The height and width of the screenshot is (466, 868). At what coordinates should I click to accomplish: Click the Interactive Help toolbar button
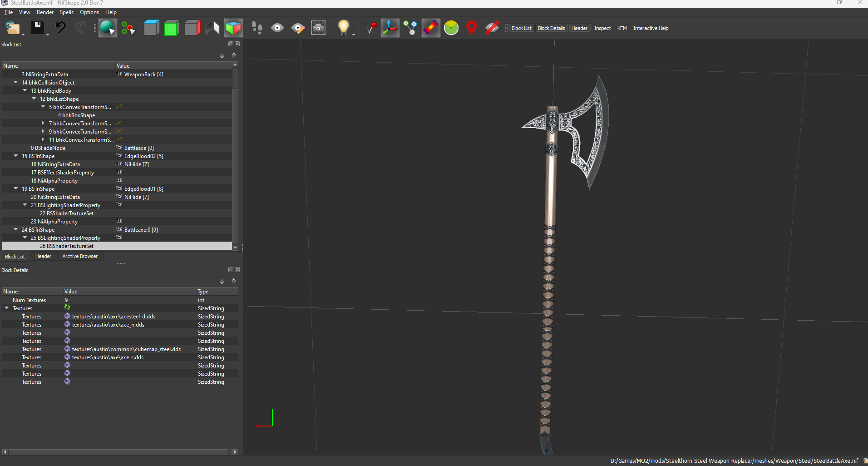click(651, 28)
